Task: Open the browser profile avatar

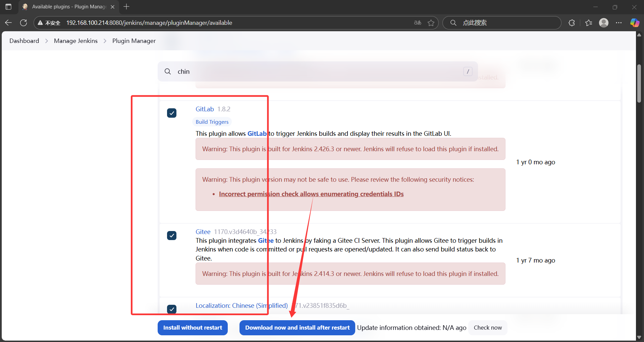Action: [604, 23]
